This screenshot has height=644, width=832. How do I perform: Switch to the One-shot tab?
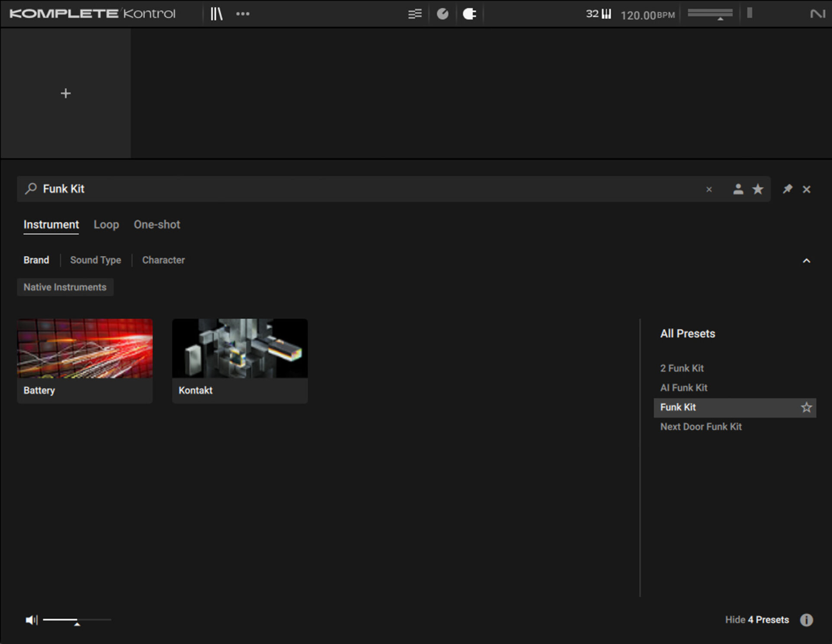pos(157,225)
